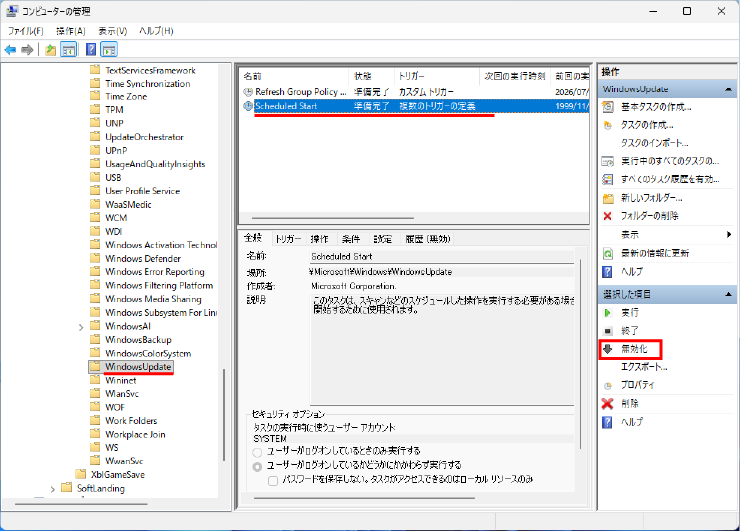Select the UpdateOrchestrator folder in tree
Screen dimensions: 740x531
click(144, 137)
